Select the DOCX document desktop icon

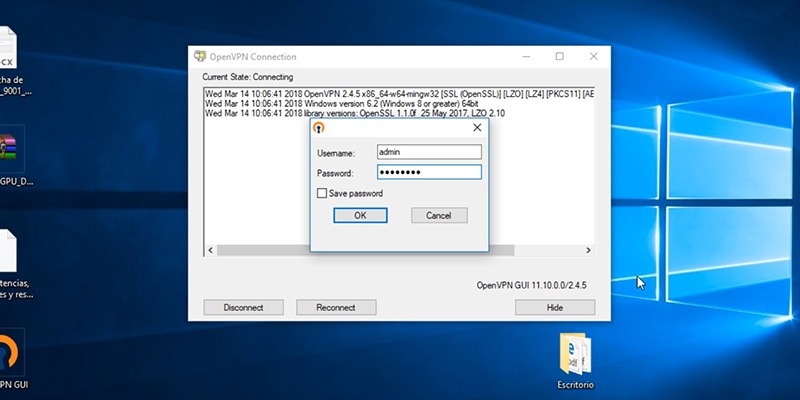[x=8, y=47]
